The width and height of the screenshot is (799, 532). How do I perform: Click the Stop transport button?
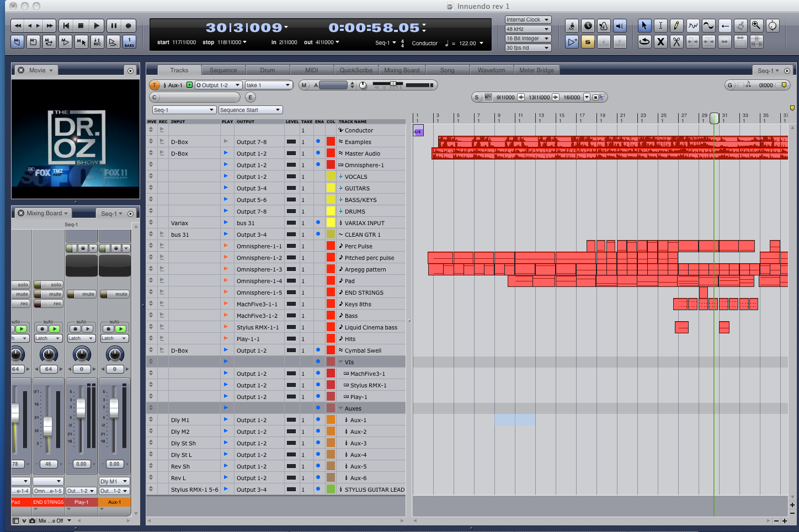[81, 26]
